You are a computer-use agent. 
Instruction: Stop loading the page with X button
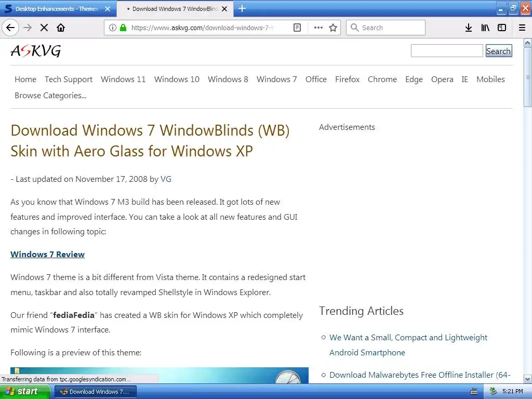(44, 28)
